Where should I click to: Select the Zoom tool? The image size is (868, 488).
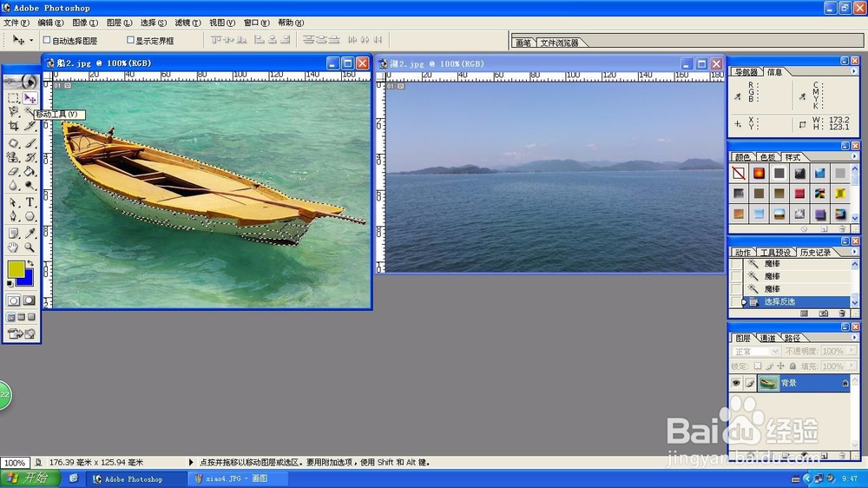30,247
